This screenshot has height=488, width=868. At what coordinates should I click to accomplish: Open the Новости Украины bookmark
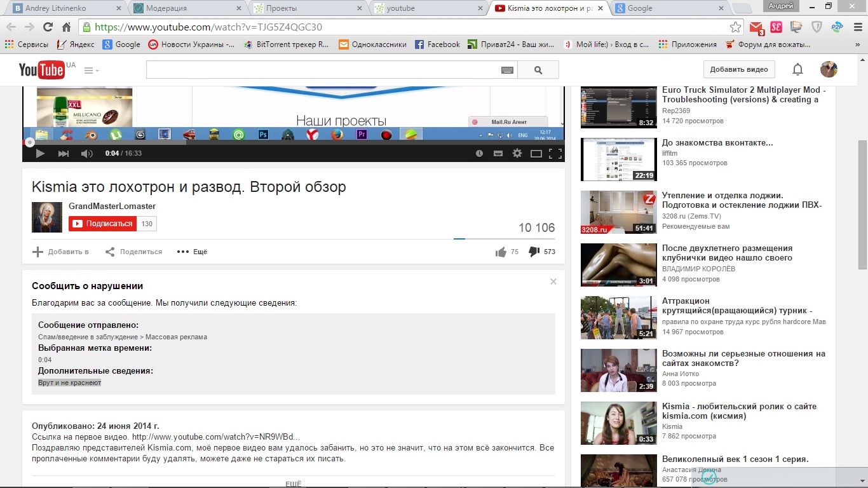coord(192,44)
